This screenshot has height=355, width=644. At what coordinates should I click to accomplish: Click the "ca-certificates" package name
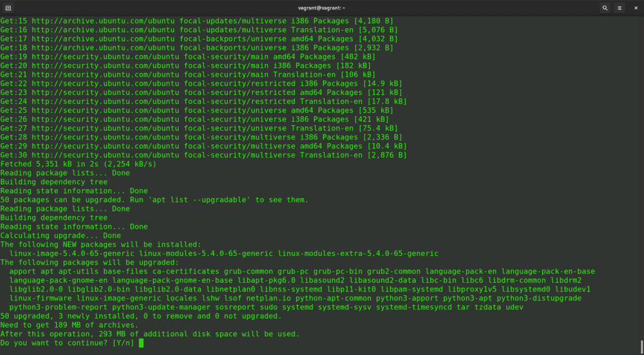coord(186,271)
